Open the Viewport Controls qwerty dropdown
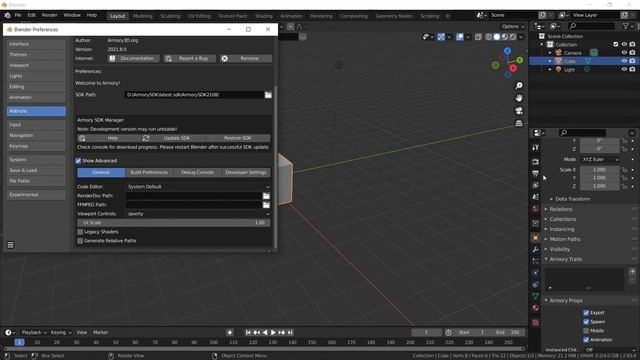This screenshot has width=640, height=360. click(198, 214)
